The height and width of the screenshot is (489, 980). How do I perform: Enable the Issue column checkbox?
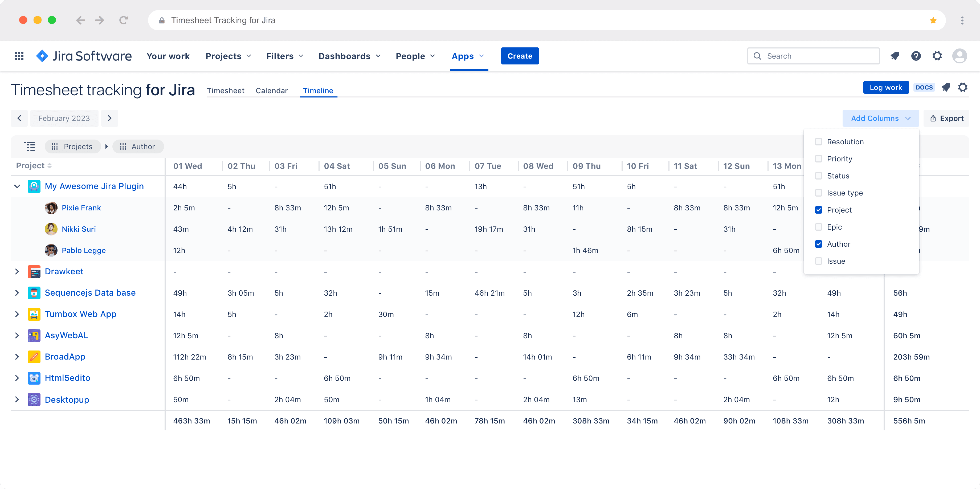coord(818,261)
